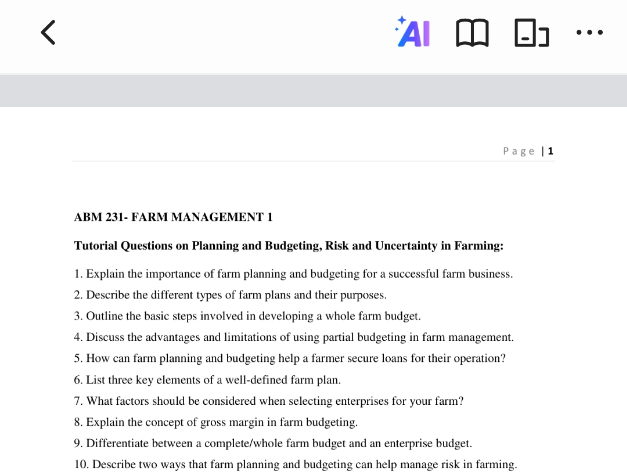Click question 5 about securing loans
Viewport: 627px width, 472px height.
pos(290,358)
